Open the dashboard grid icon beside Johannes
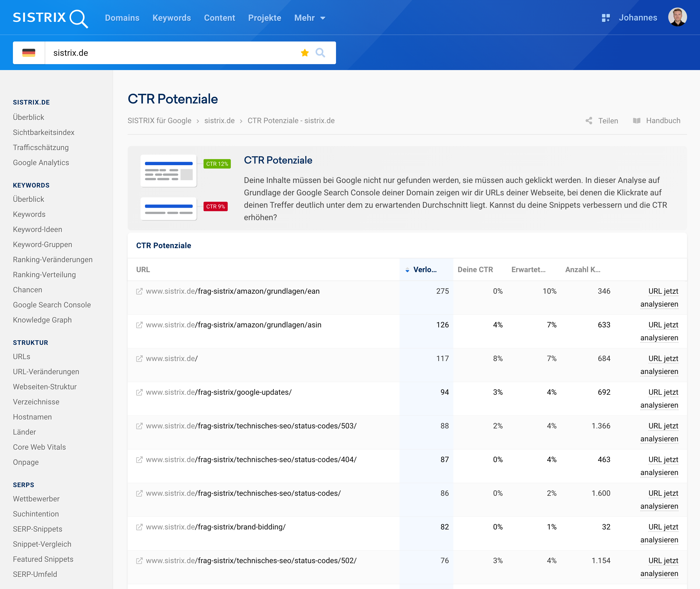 pos(605,18)
